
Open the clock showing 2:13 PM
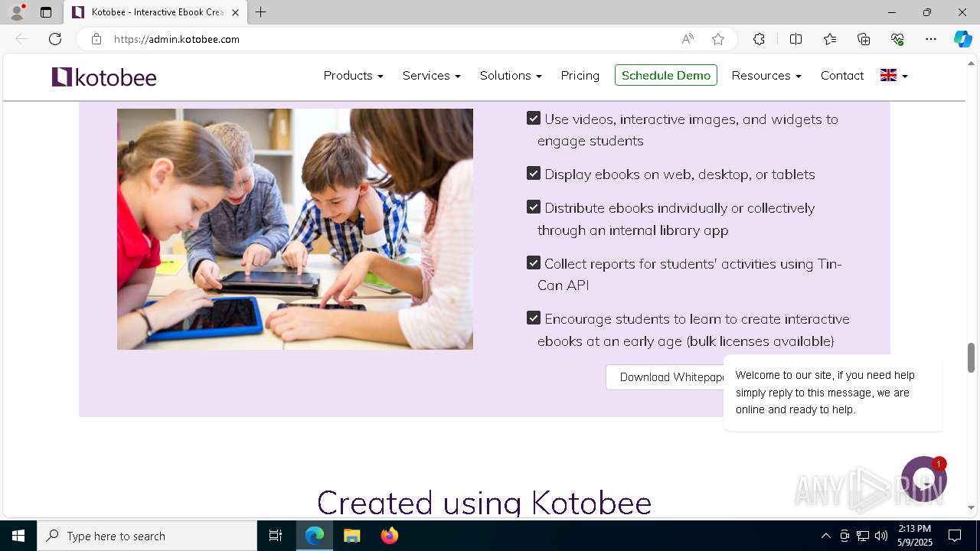[913, 536]
